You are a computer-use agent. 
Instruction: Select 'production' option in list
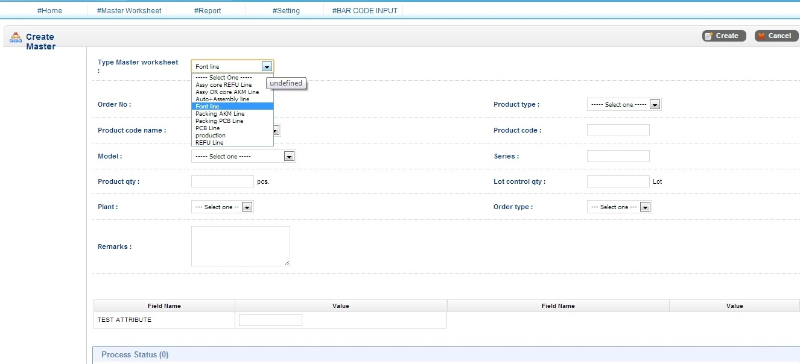click(233, 135)
